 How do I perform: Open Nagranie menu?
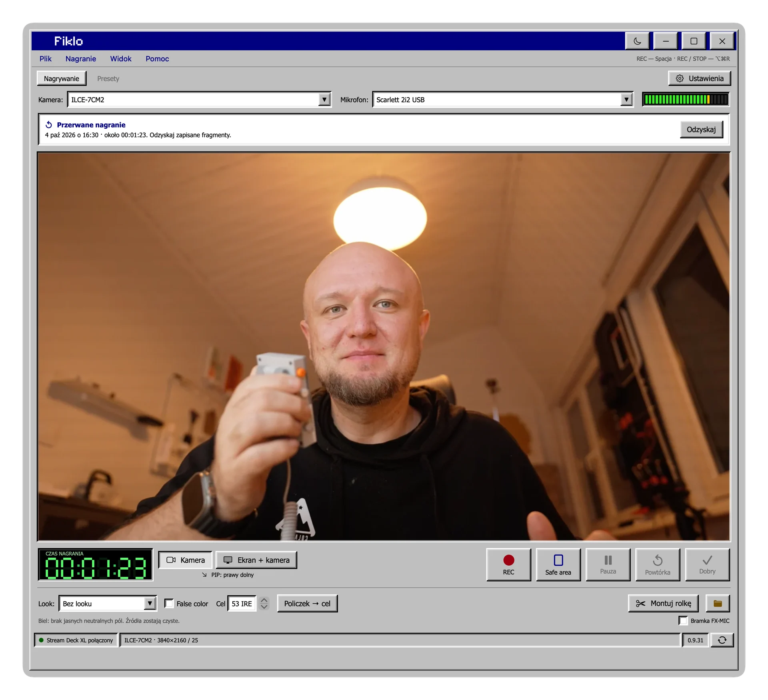[x=81, y=59]
